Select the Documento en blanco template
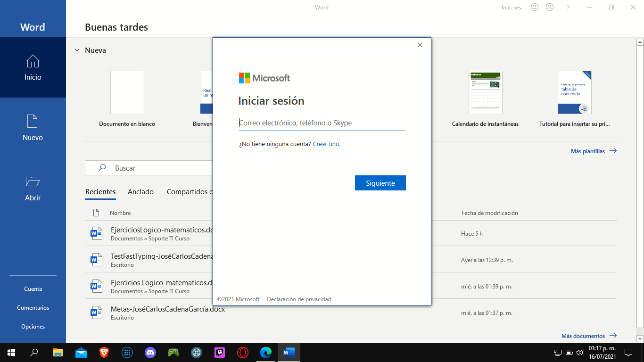Viewport: 644px width, 362px height. [x=127, y=99]
